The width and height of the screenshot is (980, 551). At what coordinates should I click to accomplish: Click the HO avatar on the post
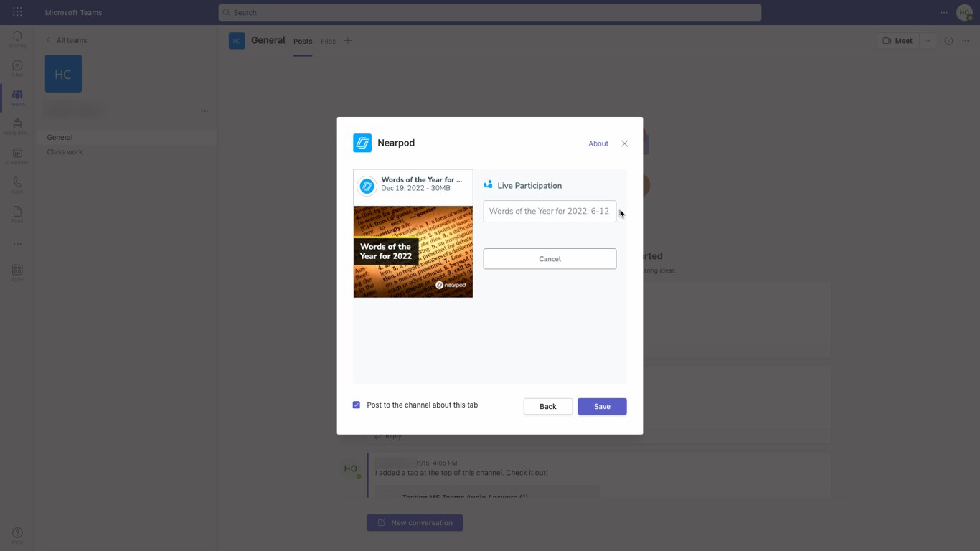(351, 468)
